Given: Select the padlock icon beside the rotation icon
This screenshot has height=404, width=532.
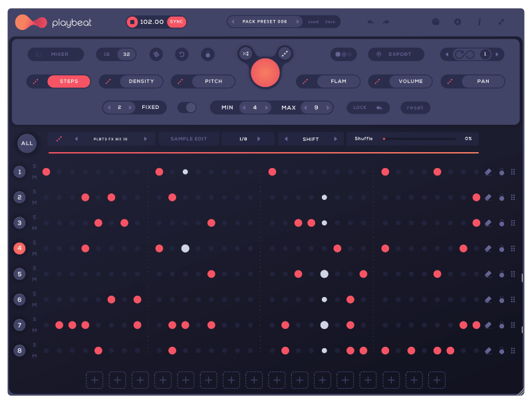Looking at the screenshot, I should coord(206,54).
